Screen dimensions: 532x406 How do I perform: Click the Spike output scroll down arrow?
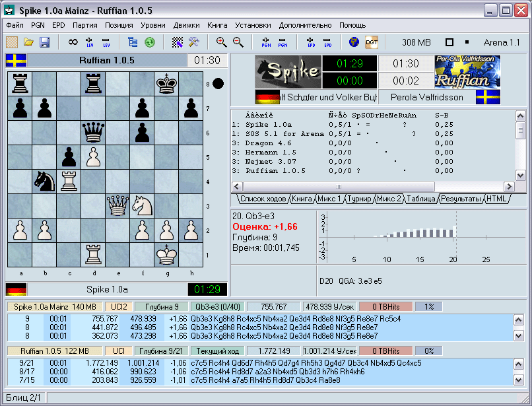(x=518, y=336)
